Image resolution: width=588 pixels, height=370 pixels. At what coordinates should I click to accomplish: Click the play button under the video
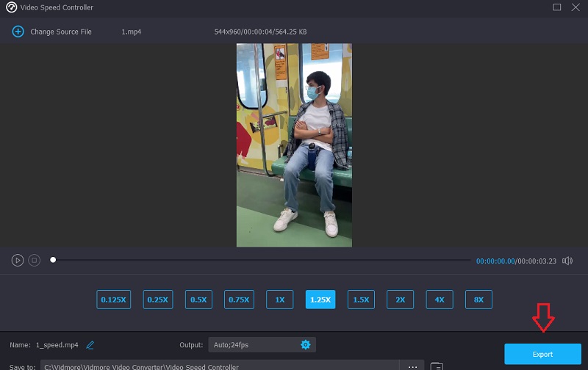point(18,261)
